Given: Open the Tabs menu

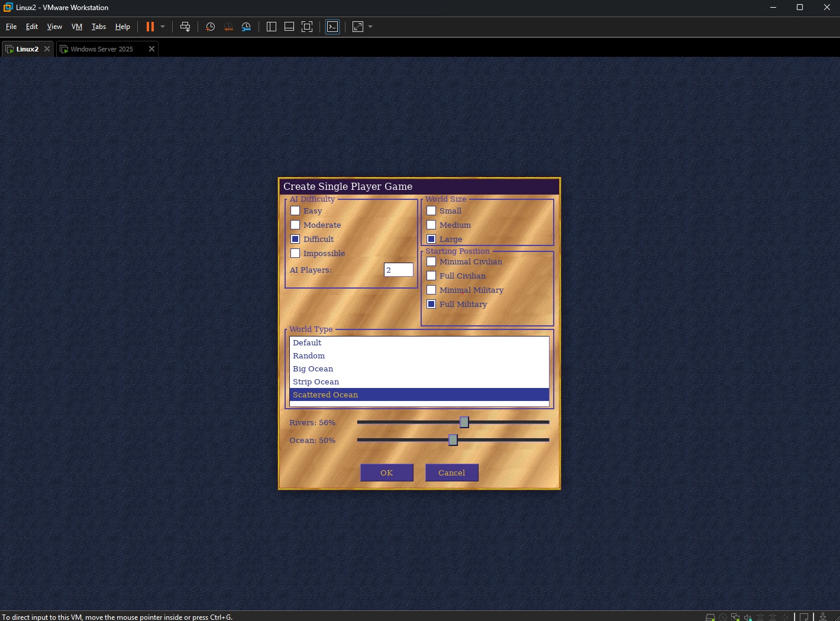Looking at the screenshot, I should click(x=99, y=27).
